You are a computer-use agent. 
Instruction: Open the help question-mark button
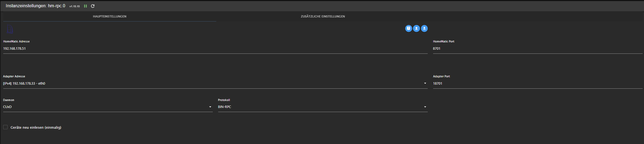(x=408, y=28)
